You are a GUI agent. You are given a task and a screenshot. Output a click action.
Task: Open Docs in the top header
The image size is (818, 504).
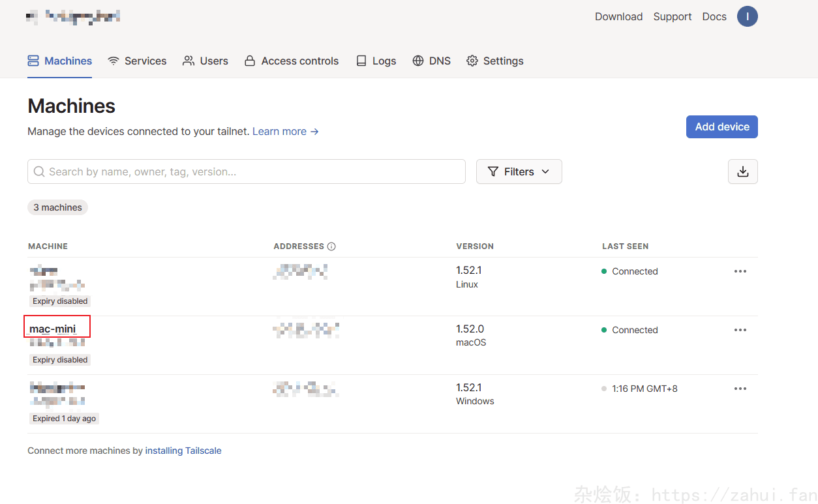pyautogui.click(x=714, y=17)
